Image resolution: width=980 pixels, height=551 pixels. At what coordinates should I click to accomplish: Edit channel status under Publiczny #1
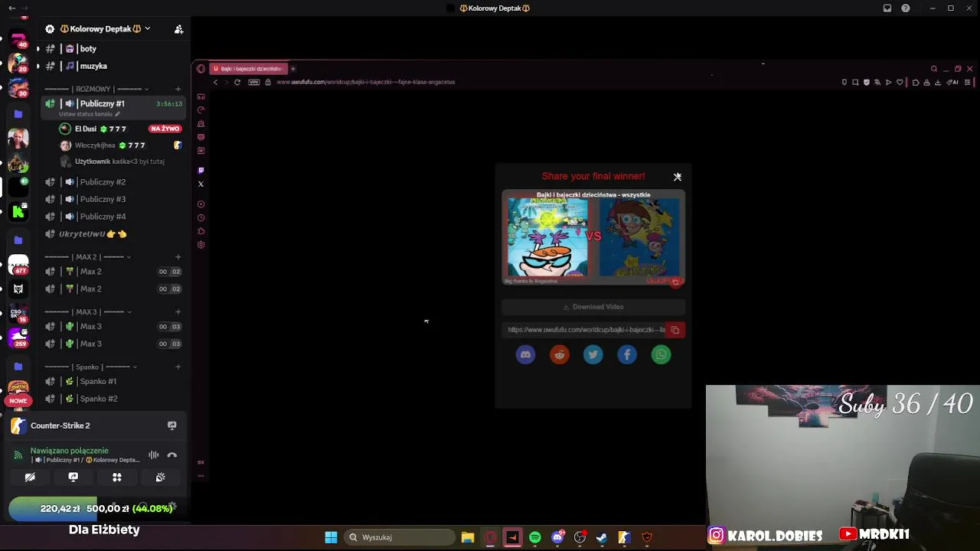pyautogui.click(x=90, y=114)
